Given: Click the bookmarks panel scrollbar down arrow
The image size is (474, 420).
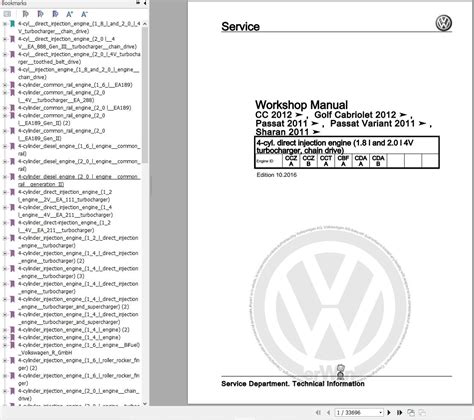Looking at the screenshot, I should pos(145,404).
